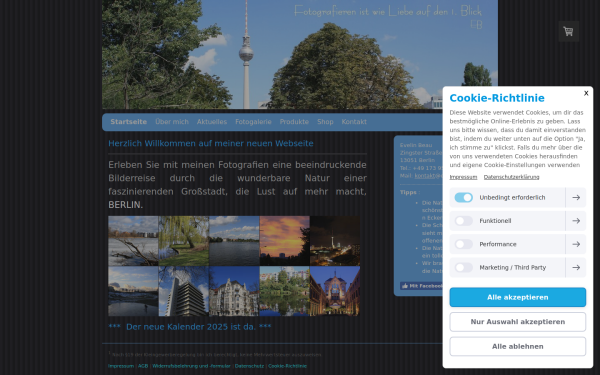The width and height of the screenshot is (600, 375).
Task: Expand Unbedingt erforderlich details arrow
Action: pyautogui.click(x=576, y=197)
